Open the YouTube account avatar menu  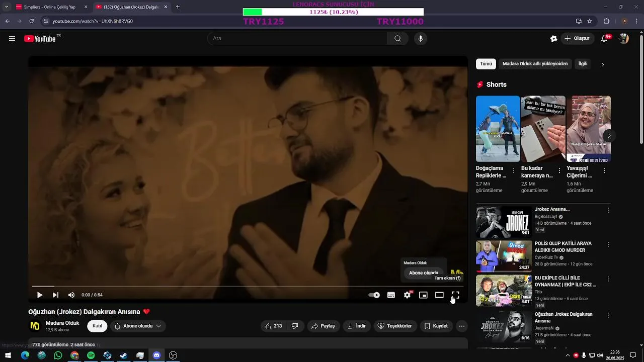(624, 39)
